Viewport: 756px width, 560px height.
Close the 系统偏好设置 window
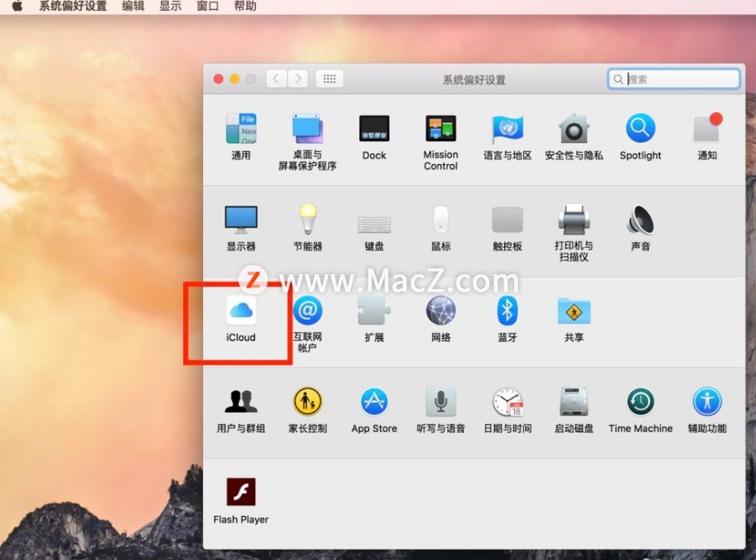tap(219, 79)
